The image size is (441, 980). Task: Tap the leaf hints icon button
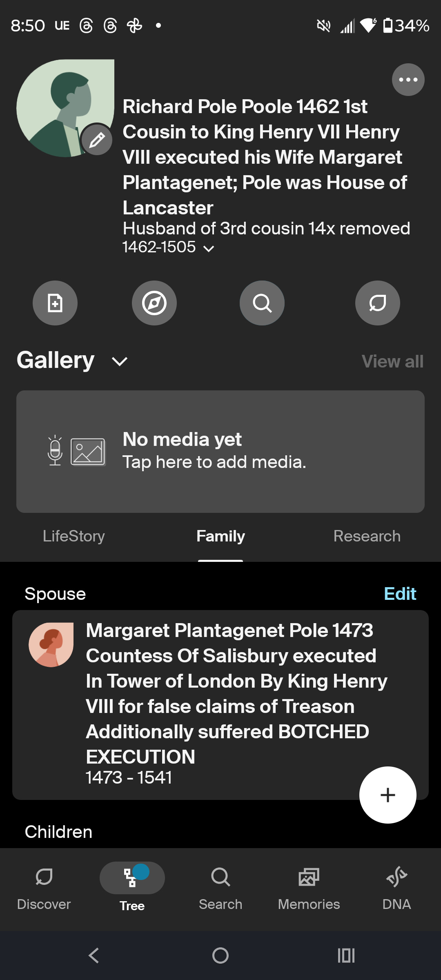click(x=378, y=303)
